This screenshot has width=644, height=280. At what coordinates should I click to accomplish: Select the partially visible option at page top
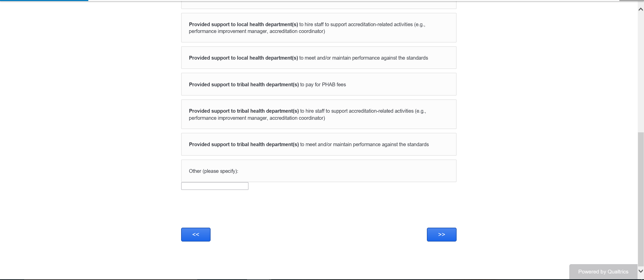318,5
